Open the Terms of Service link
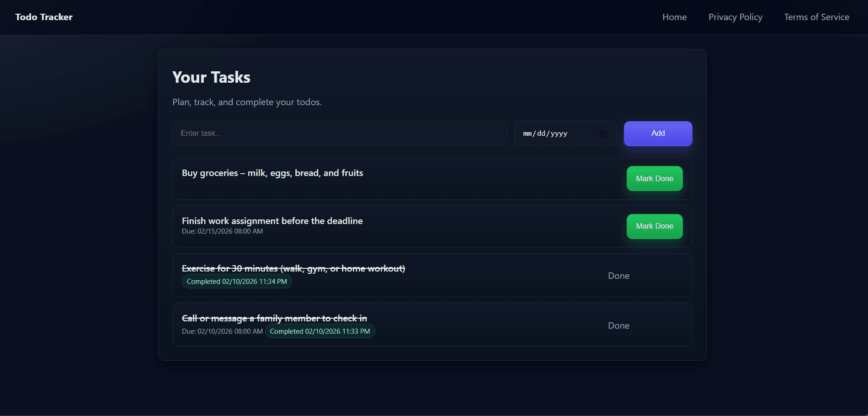 coord(816,17)
